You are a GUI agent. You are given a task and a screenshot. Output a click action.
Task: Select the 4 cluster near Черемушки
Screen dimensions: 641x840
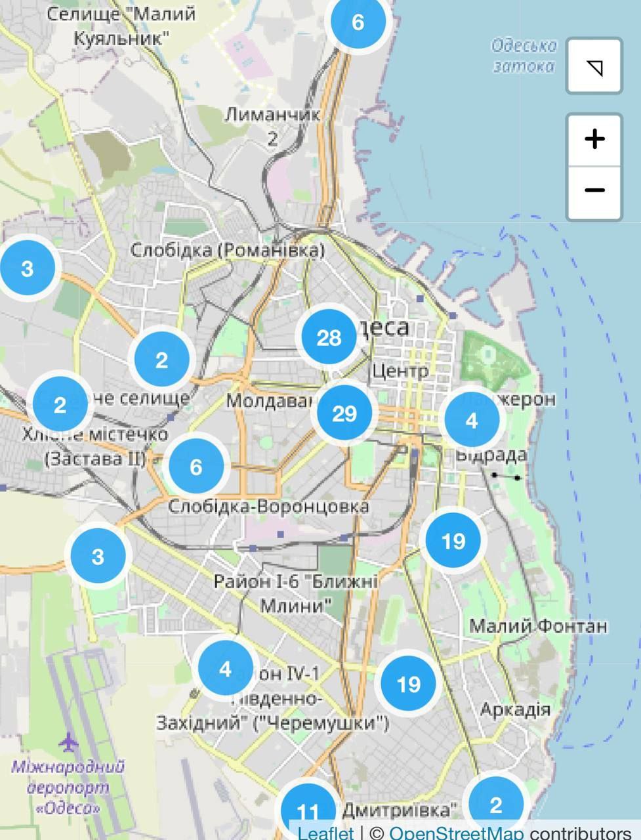pos(225,669)
